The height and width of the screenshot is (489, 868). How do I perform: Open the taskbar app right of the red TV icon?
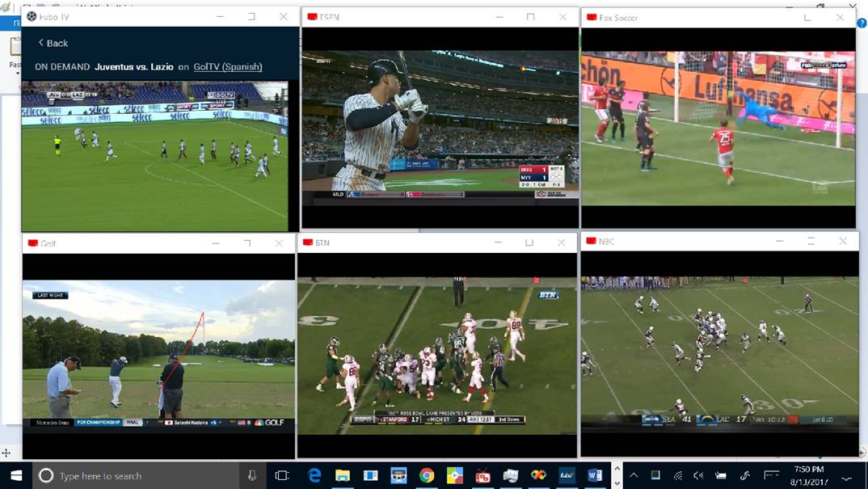tap(511, 476)
